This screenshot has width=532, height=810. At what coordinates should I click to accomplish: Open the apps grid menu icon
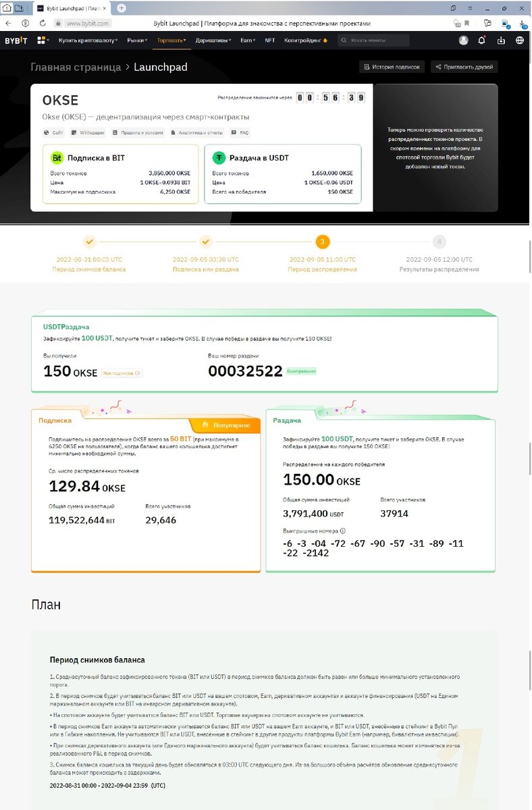pyautogui.click(x=42, y=40)
